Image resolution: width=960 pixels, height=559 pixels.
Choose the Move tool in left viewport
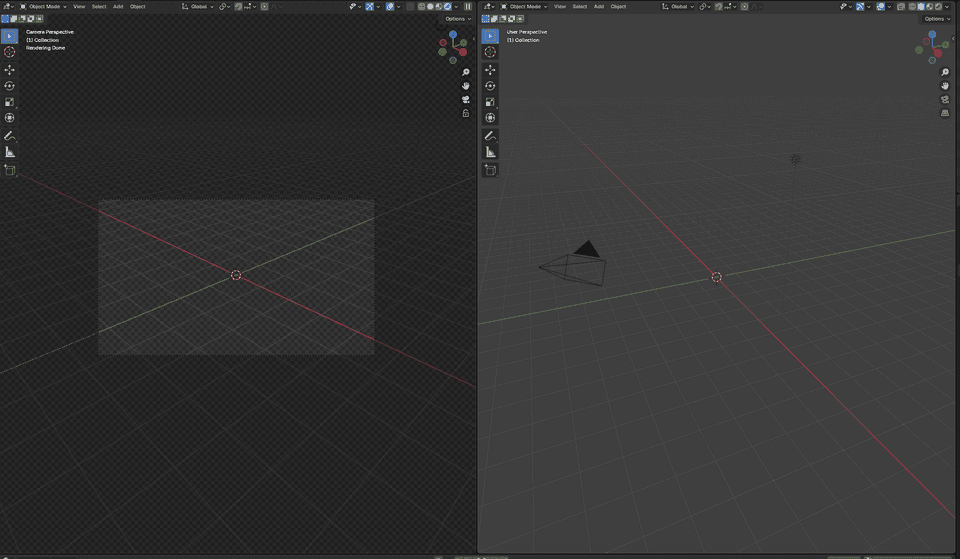(x=9, y=70)
